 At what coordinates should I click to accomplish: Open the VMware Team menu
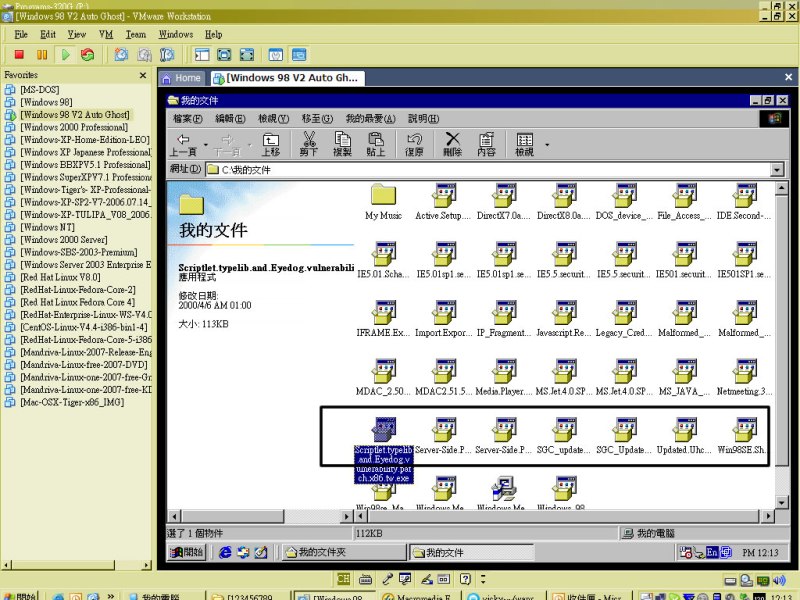(x=136, y=35)
